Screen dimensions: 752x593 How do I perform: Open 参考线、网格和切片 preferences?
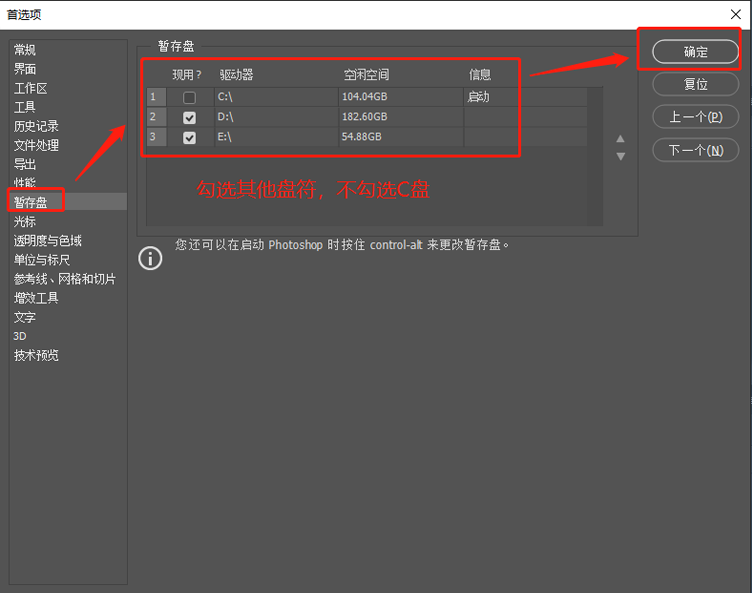(x=65, y=279)
